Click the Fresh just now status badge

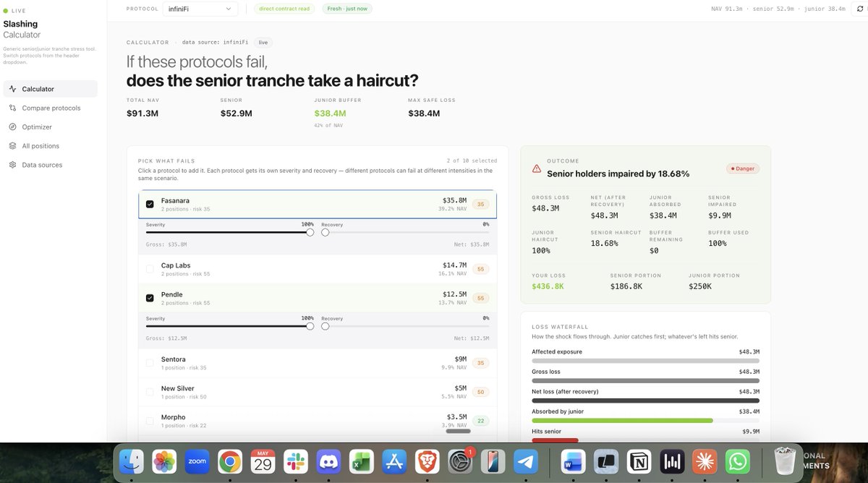point(348,9)
